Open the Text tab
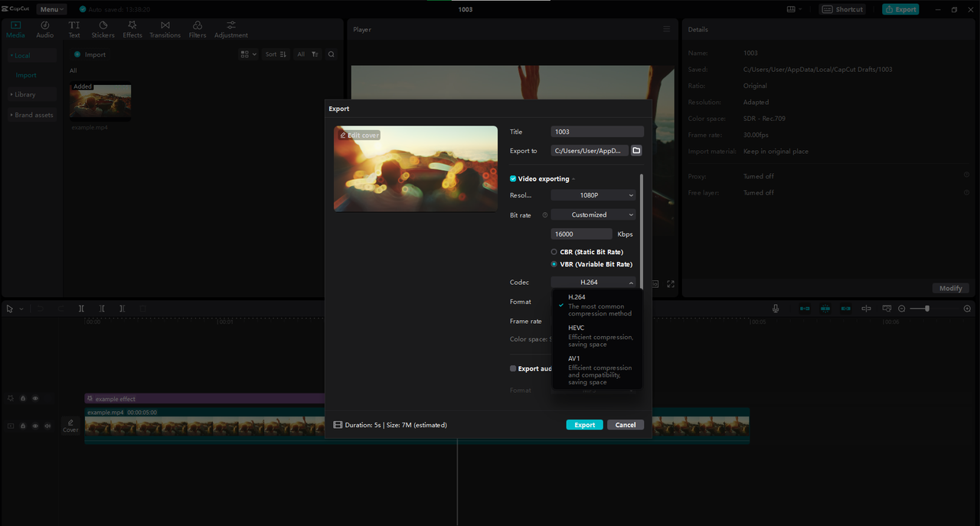This screenshot has width=980, height=526. coord(74,29)
